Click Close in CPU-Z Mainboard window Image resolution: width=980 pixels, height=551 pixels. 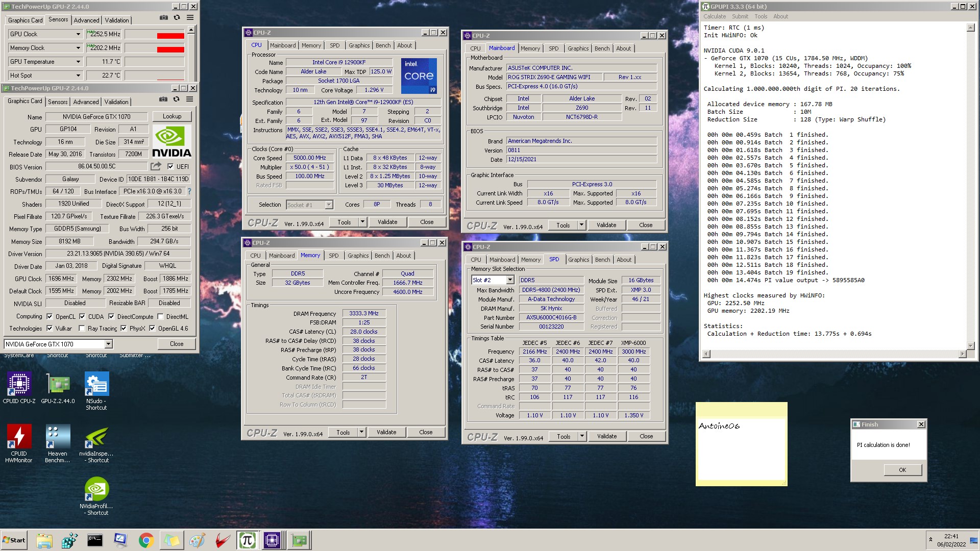pos(646,225)
